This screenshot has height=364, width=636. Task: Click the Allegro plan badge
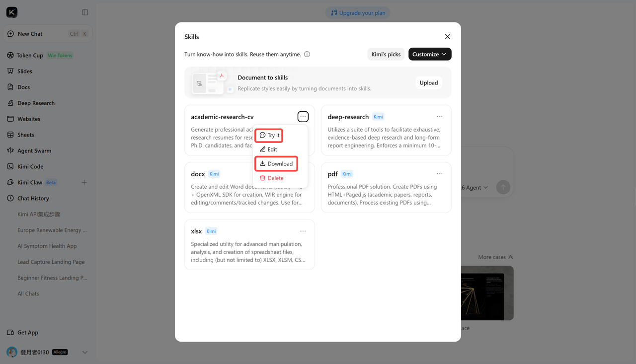pyautogui.click(x=60, y=352)
